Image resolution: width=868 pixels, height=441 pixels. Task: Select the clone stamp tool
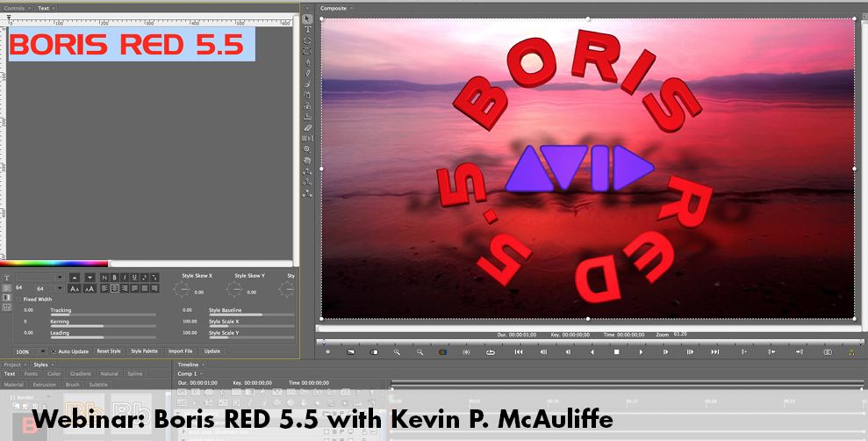point(307,105)
